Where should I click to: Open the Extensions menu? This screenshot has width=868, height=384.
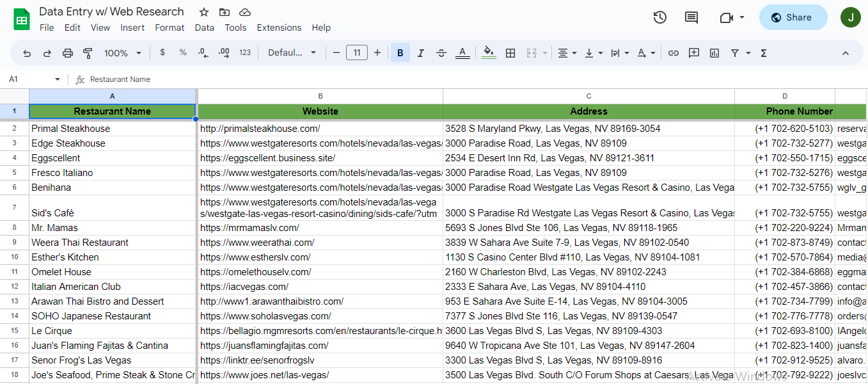coord(279,28)
